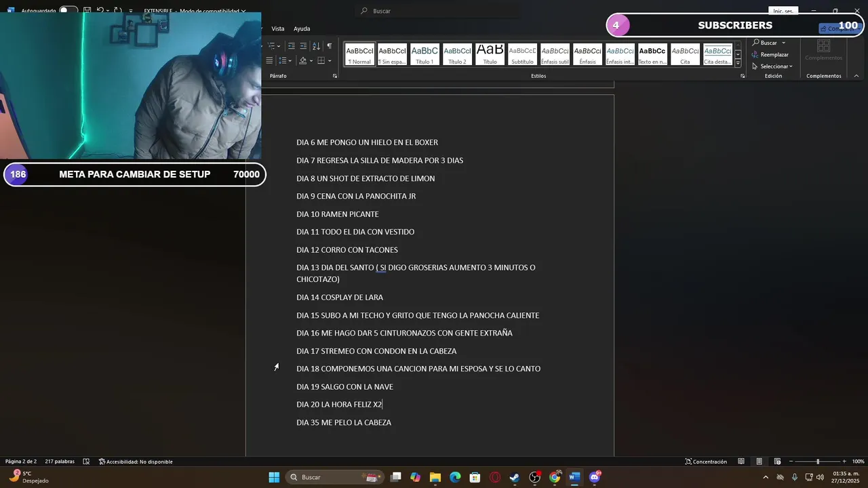868x488 pixels.
Task: Expand the borders dropdown arrow
Action: point(330,61)
